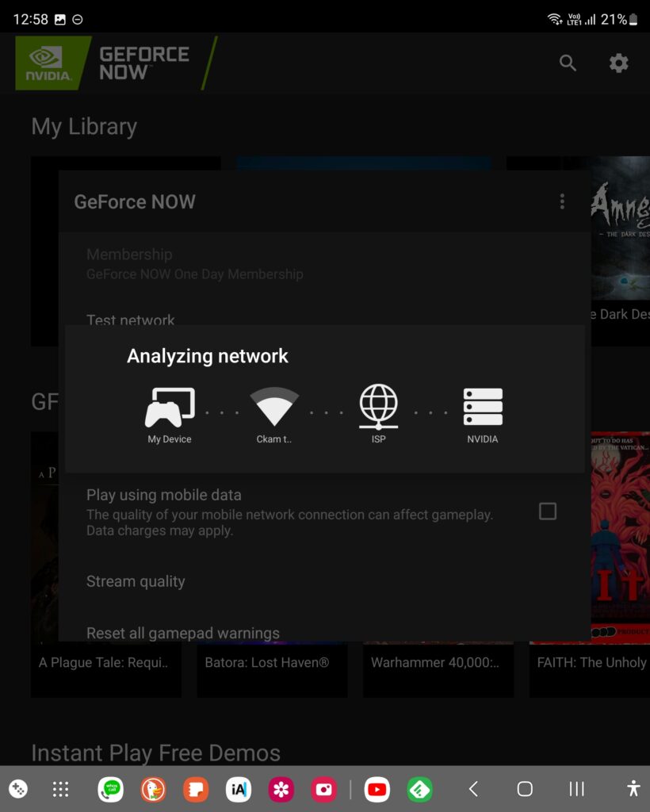Click the My Device gamepad icon
The image size is (650, 812).
point(170,408)
